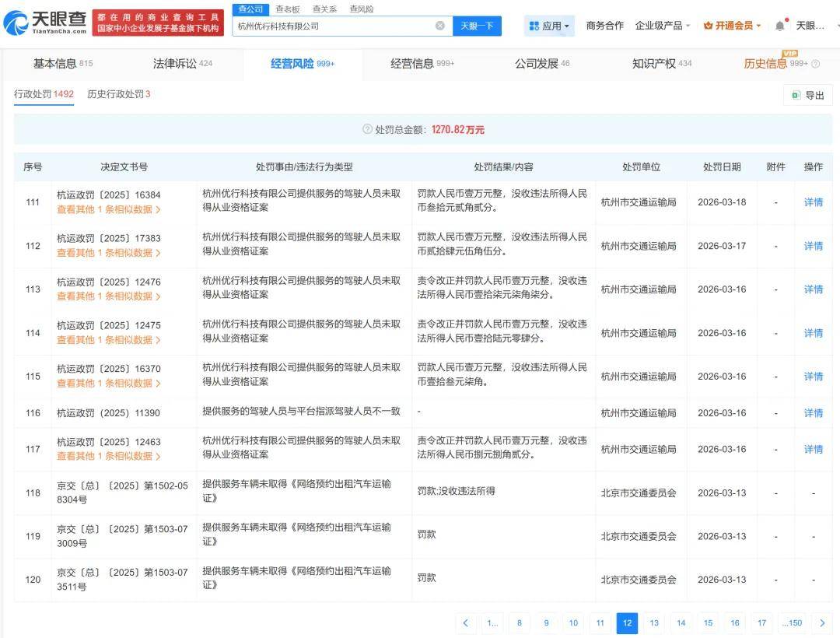
Task: Open the 商务合作 link
Action: [x=605, y=26]
